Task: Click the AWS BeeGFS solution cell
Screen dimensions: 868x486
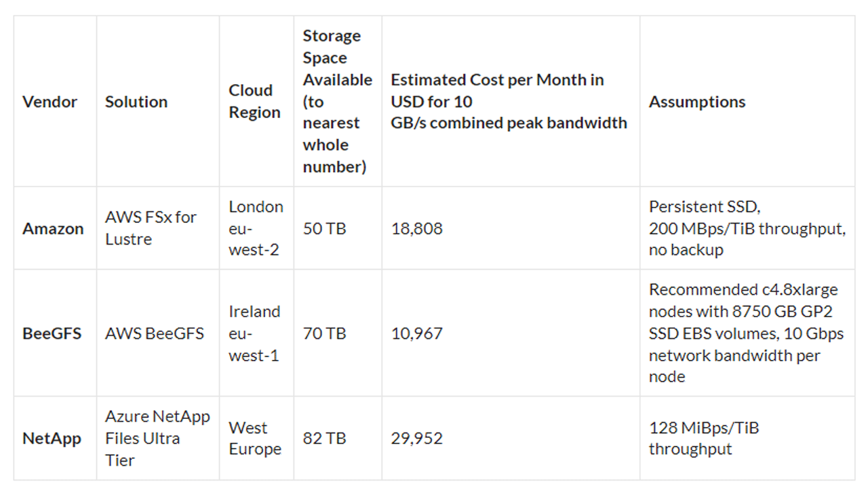Action: click(x=155, y=333)
